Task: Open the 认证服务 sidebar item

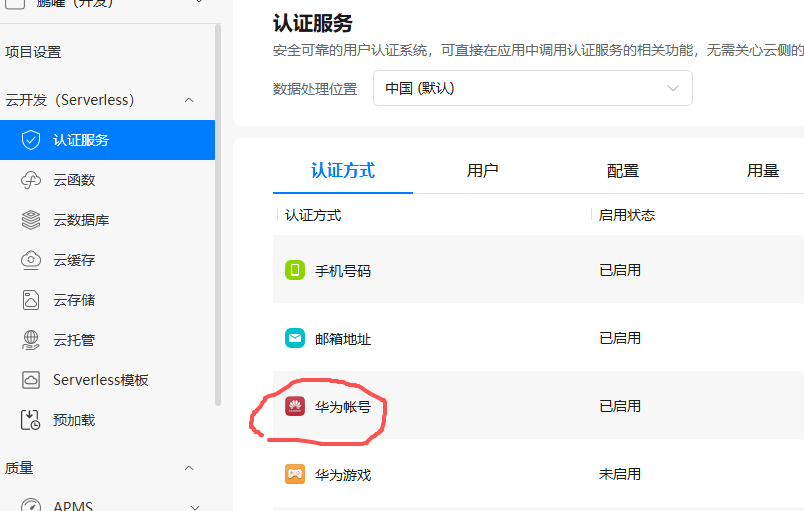Action: pyautogui.click(x=107, y=140)
